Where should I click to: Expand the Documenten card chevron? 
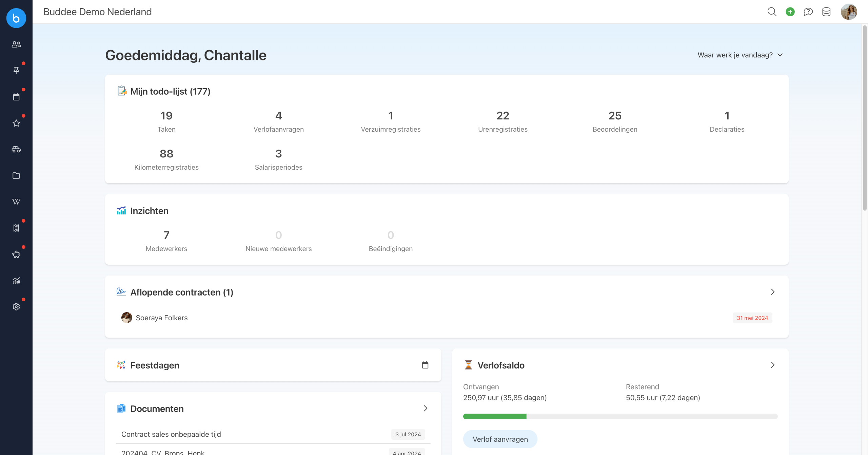(426, 409)
